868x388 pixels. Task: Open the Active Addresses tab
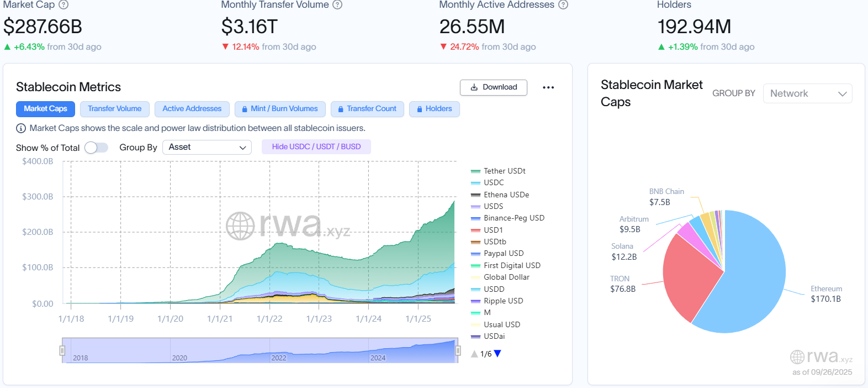(192, 109)
